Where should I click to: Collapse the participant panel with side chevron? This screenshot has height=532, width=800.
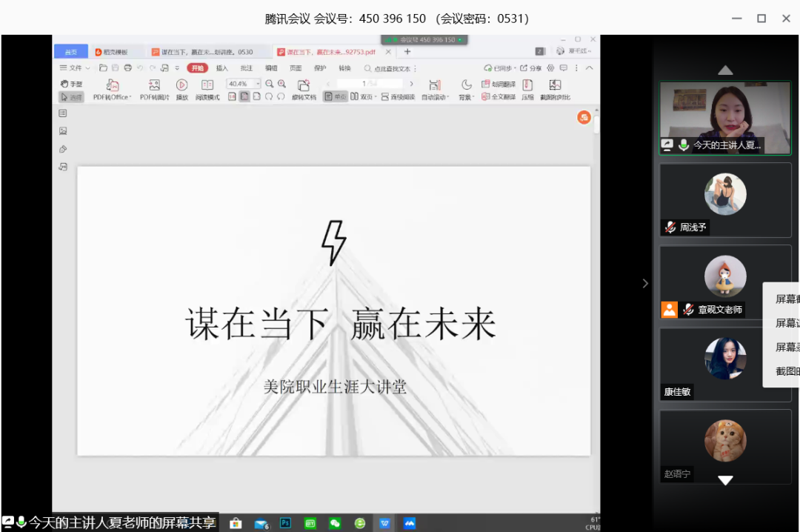644,283
